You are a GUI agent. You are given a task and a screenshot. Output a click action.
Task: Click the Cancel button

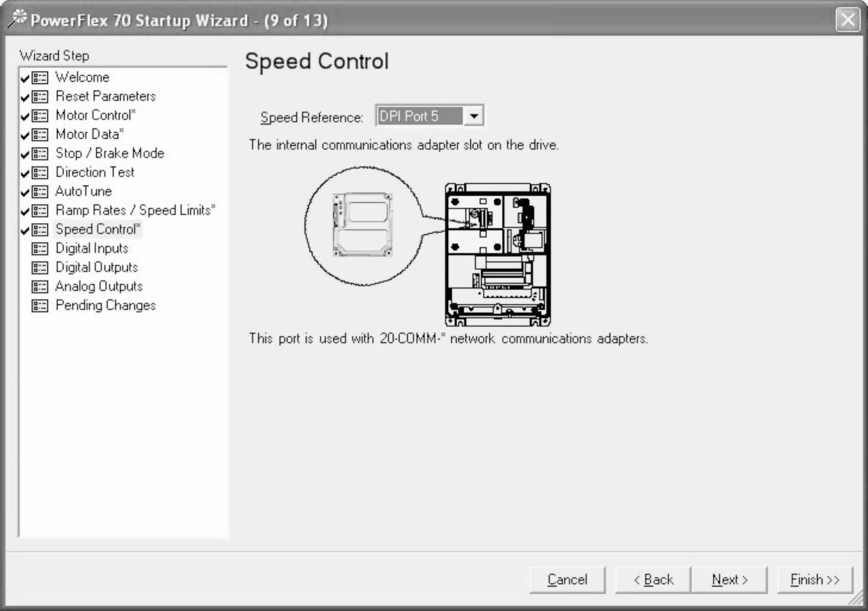567,580
